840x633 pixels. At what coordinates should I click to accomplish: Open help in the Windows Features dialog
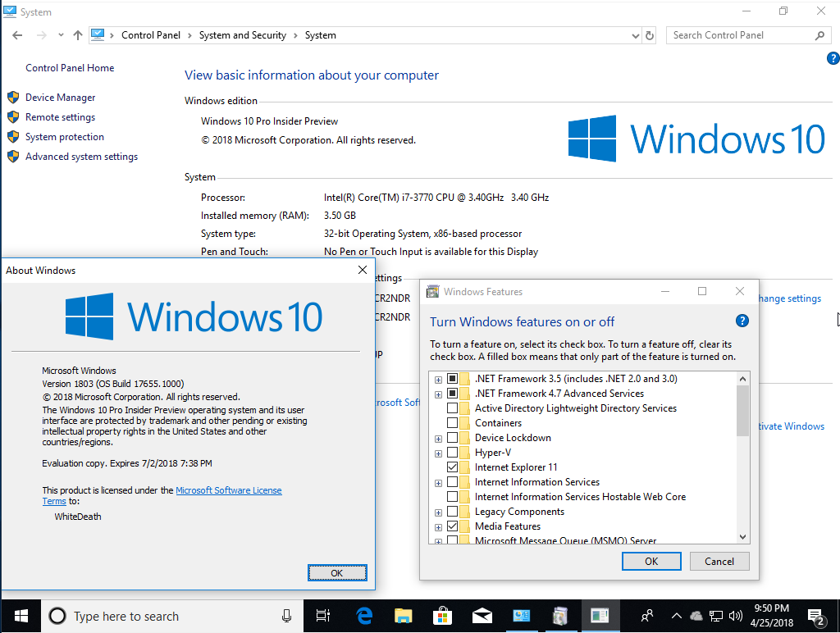[x=742, y=321]
